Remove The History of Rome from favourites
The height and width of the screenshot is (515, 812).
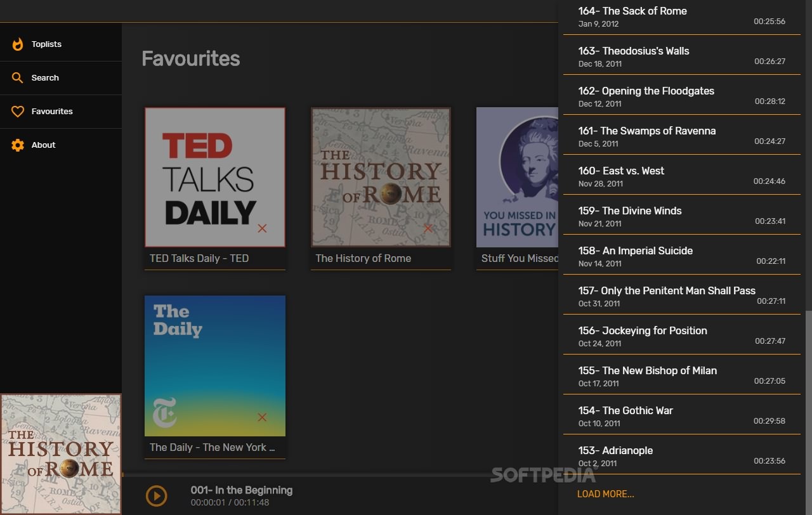tap(428, 228)
